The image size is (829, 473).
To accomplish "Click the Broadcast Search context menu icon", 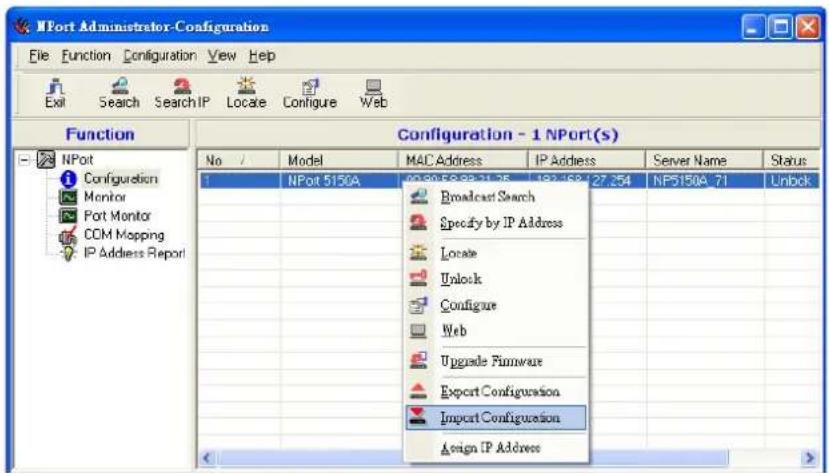I will (419, 197).
